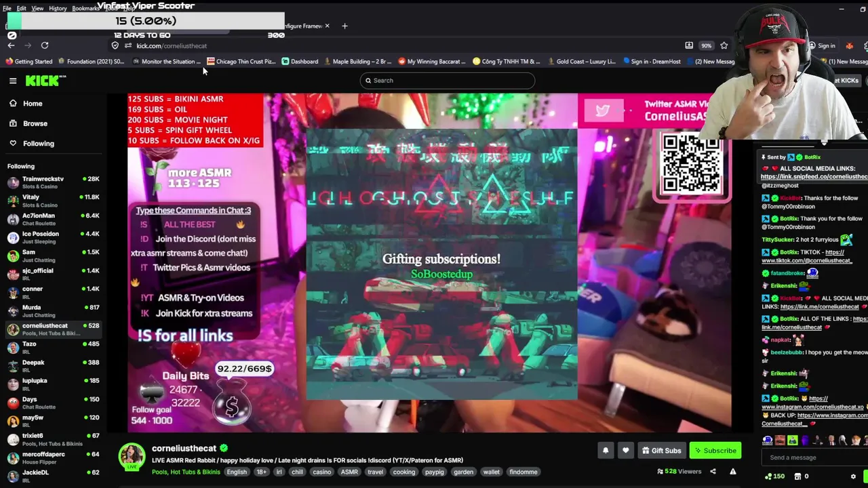
Task: Select the findomme tag
Action: (524, 472)
